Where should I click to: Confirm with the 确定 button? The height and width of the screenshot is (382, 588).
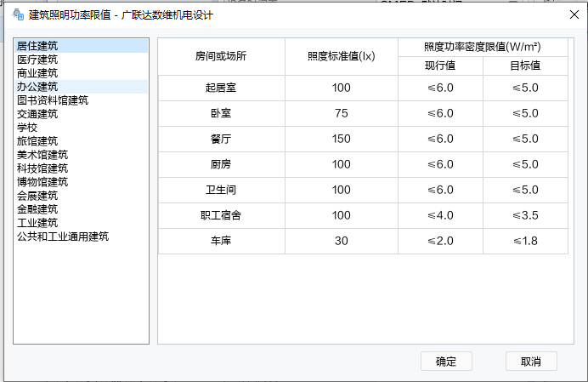(446, 362)
